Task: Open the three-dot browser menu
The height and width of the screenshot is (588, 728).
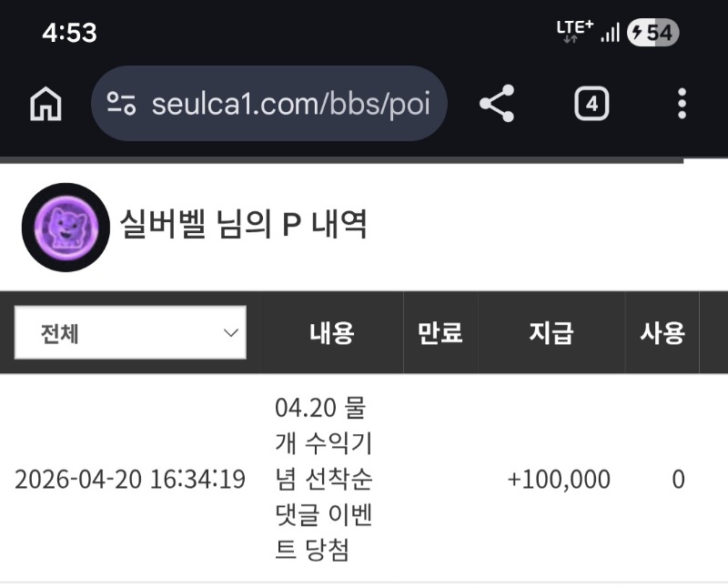Action: coord(682,104)
